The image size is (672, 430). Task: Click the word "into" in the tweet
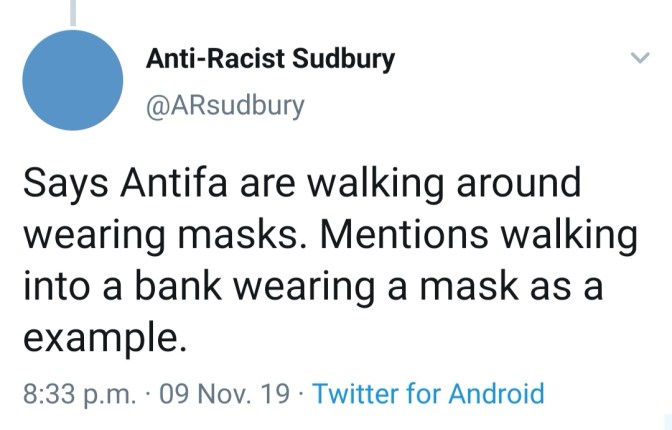pos(56,286)
